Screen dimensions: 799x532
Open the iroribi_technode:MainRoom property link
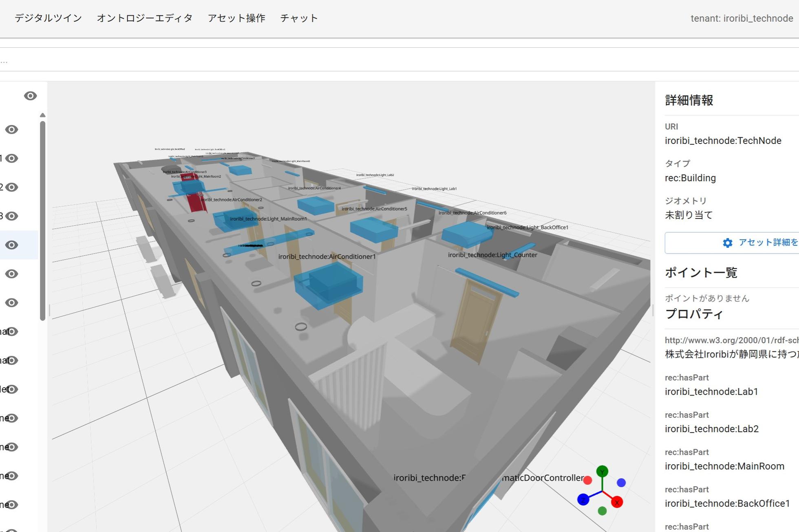click(x=724, y=466)
